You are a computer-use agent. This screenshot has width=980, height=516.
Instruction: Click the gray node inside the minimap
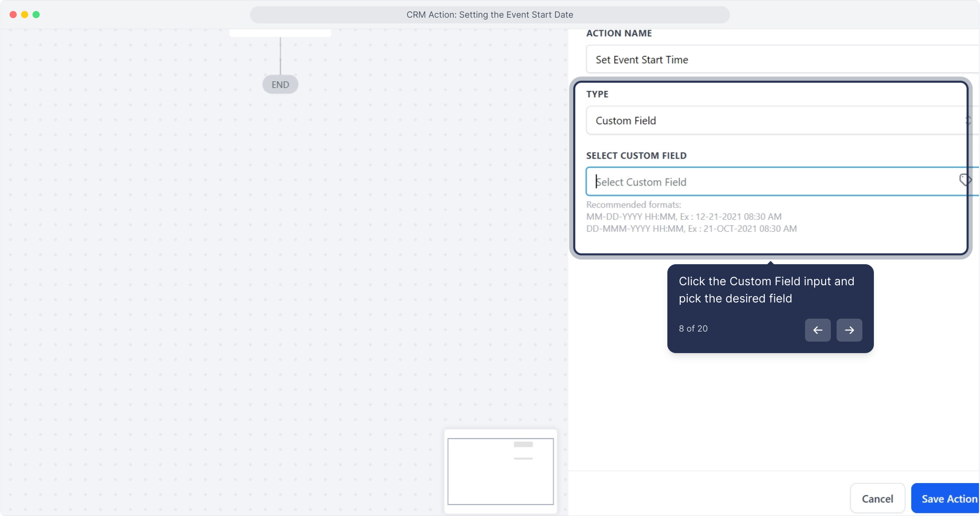(x=523, y=444)
